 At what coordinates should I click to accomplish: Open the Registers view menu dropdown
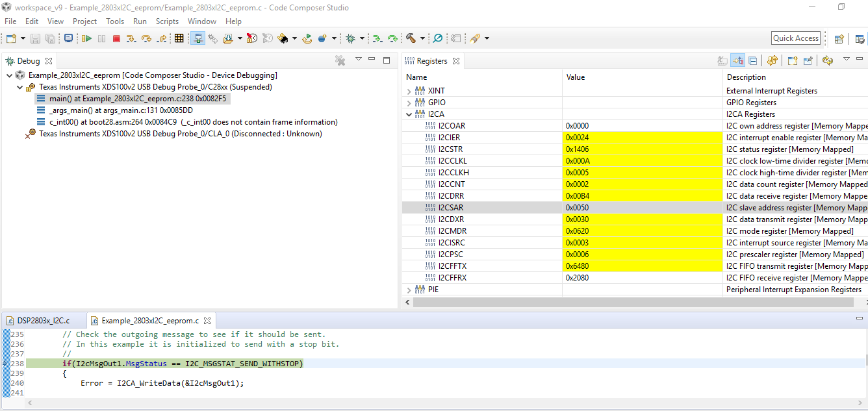[x=846, y=60]
